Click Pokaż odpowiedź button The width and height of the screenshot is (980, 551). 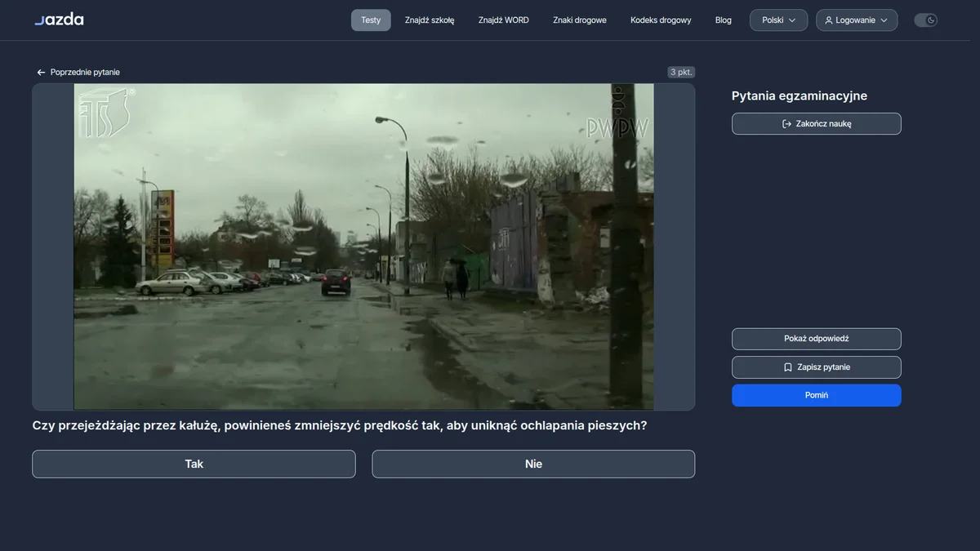(817, 339)
